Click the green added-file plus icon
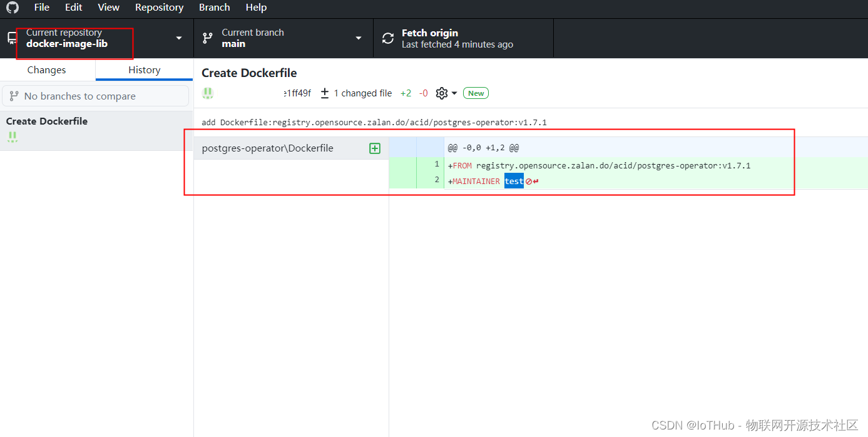This screenshot has width=868, height=437. pos(375,148)
